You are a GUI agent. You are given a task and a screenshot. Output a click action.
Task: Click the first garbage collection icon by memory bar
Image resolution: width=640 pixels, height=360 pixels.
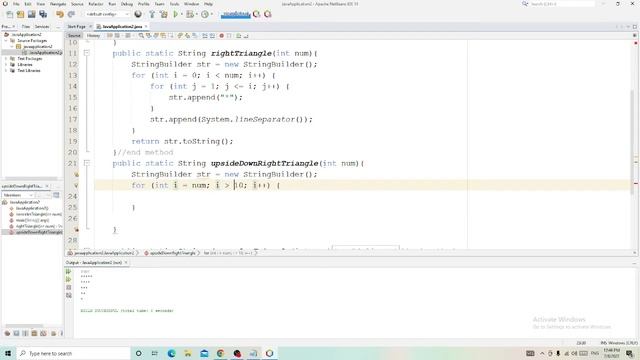256,14
